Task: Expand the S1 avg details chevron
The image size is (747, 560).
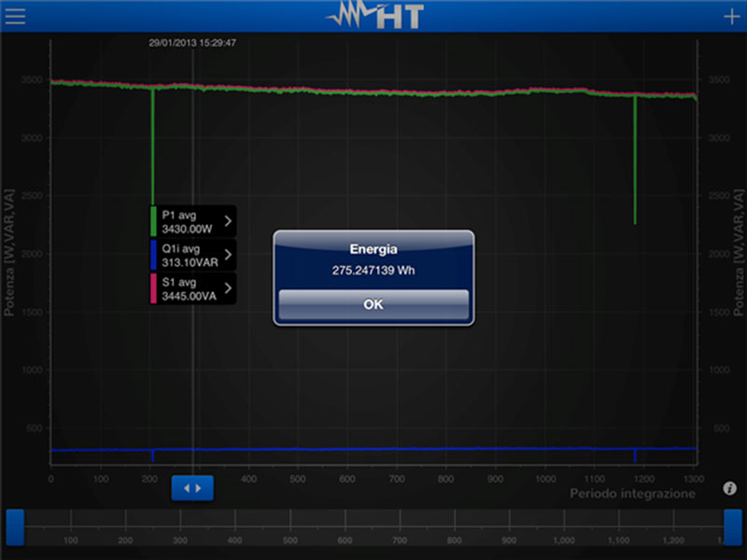Action: click(229, 289)
